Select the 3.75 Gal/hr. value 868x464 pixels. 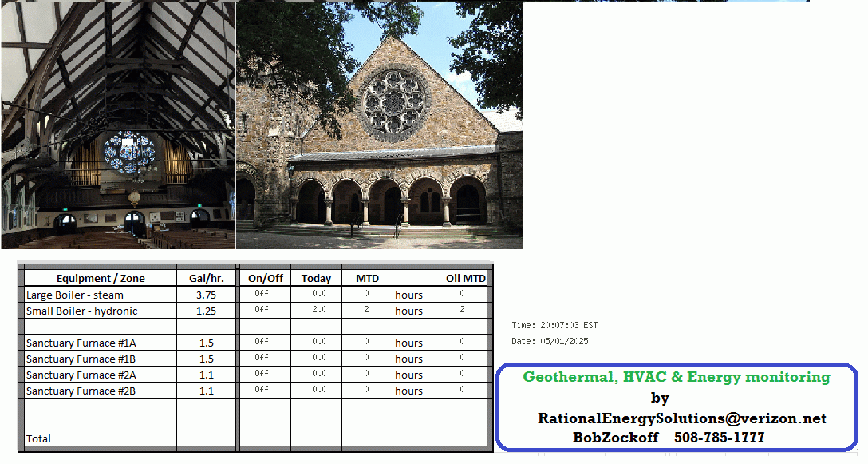[206, 295]
